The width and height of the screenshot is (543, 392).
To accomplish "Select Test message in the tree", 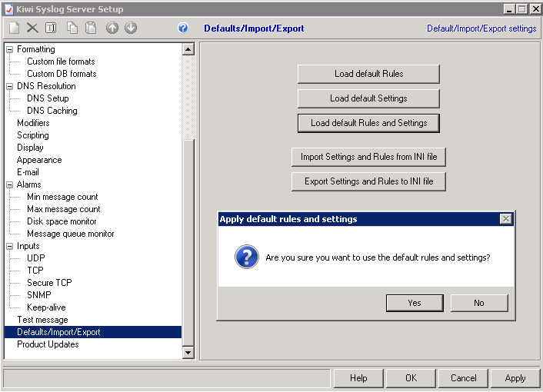I will (x=42, y=320).
